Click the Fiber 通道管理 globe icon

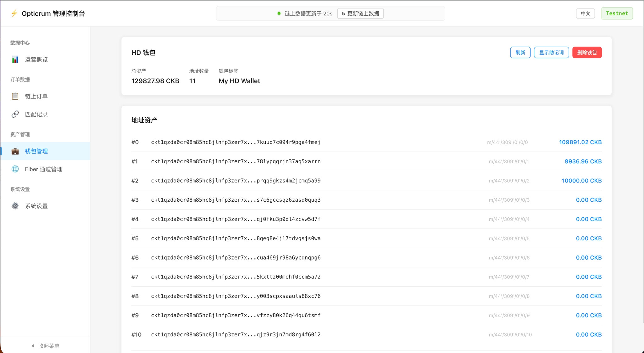click(x=15, y=169)
